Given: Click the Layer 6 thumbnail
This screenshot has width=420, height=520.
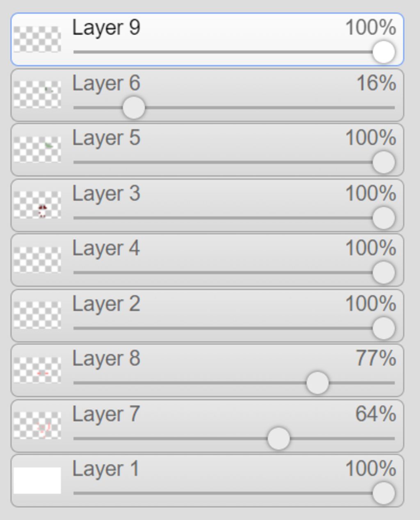Looking at the screenshot, I should pyautogui.click(x=37, y=95).
